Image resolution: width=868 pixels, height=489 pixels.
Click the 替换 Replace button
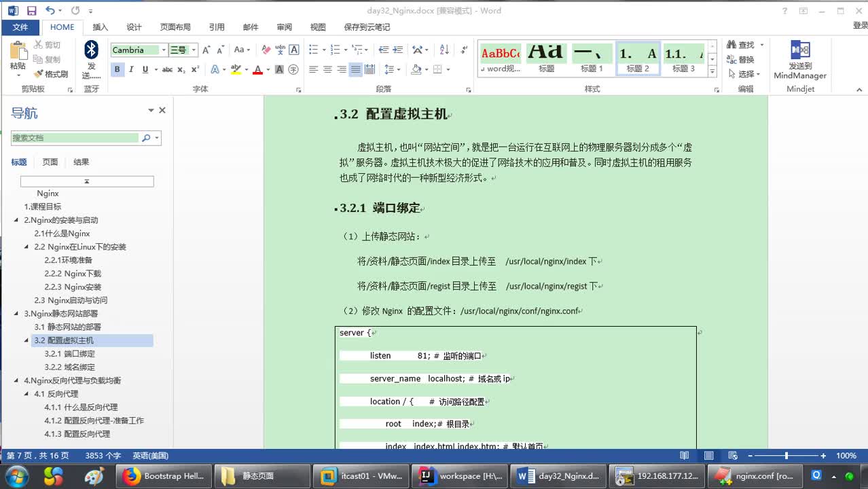point(741,60)
